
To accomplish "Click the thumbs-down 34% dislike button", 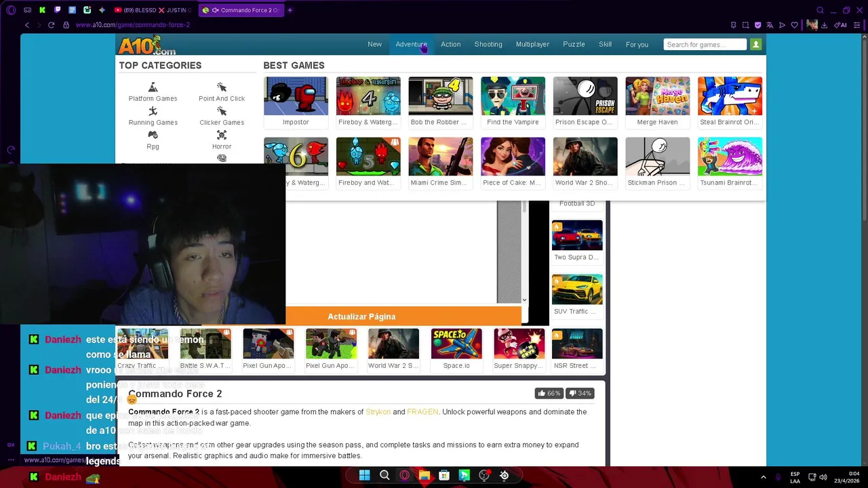I will [x=580, y=393].
